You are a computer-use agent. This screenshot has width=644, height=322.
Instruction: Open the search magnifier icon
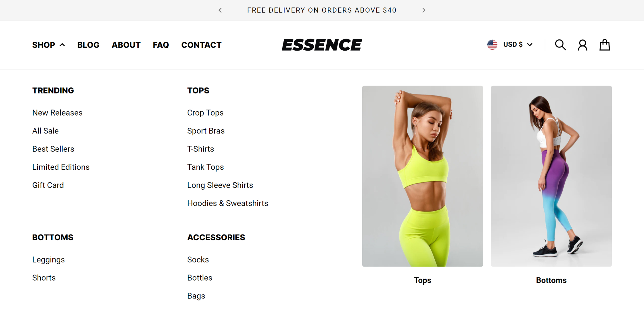[x=560, y=45]
